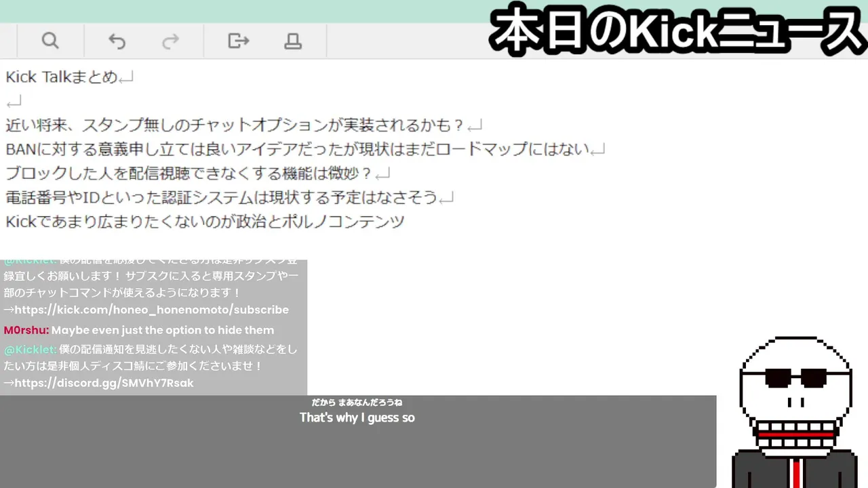Click the line starting with 'ブロックした人'
This screenshot has width=868, height=488.
coord(189,174)
